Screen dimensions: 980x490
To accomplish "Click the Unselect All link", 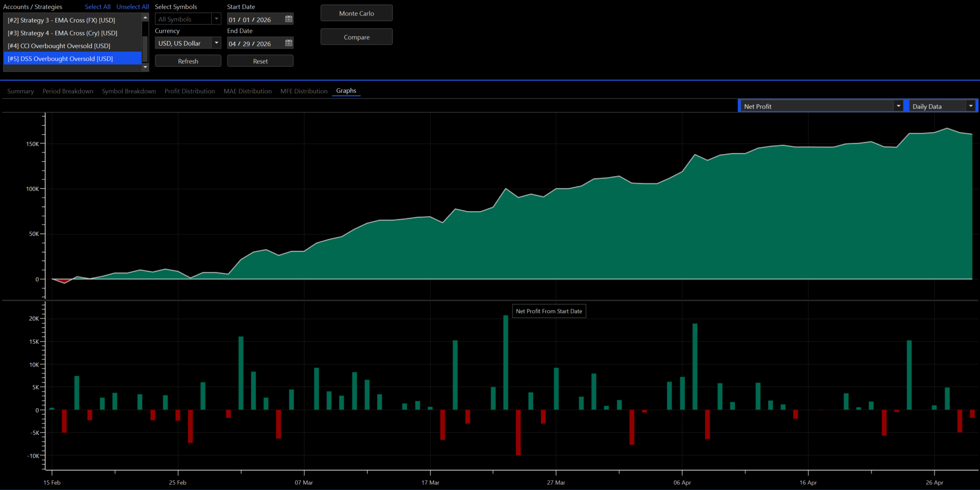I will (x=133, y=7).
